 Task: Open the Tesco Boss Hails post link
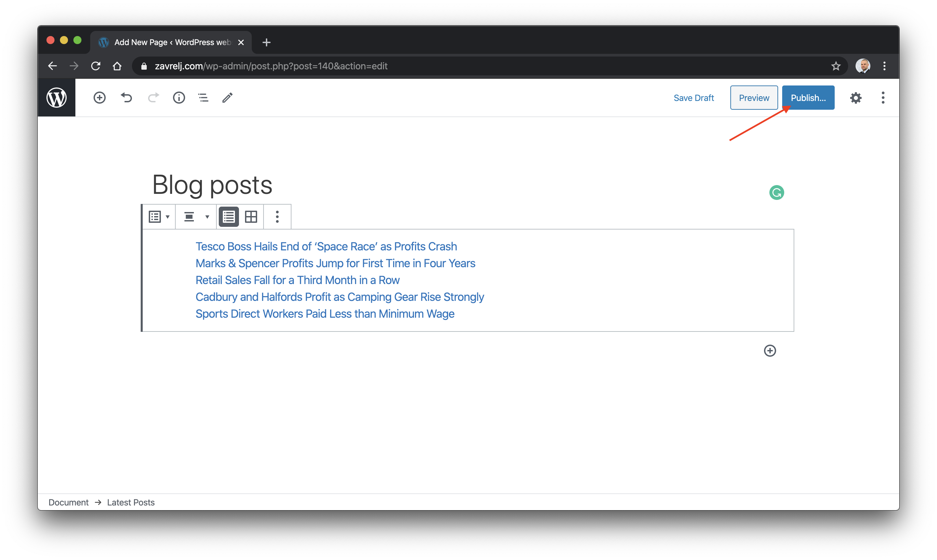point(326,246)
